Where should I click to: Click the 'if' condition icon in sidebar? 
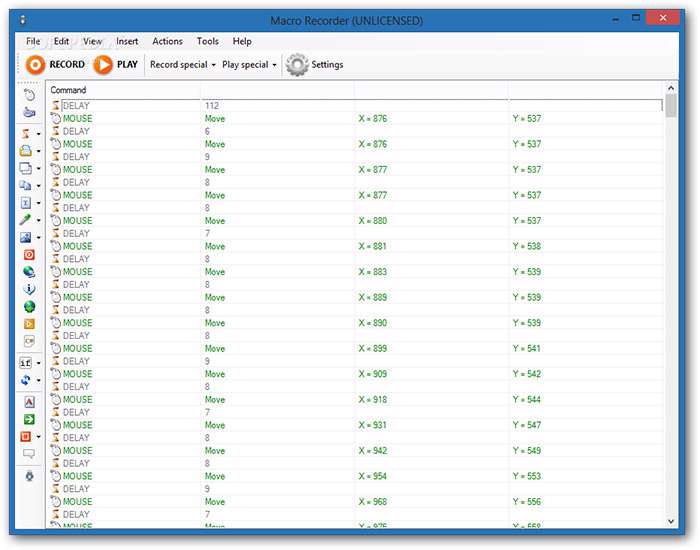click(x=27, y=363)
